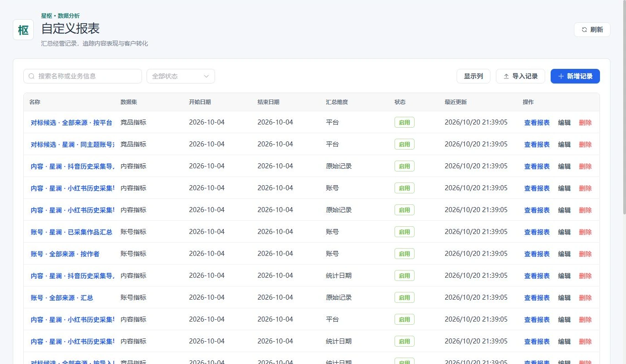Image resolution: width=626 pixels, height=364 pixels.
Task: Delete the 账号 · 全部来源 · 按作者 row
Action: tap(585, 254)
